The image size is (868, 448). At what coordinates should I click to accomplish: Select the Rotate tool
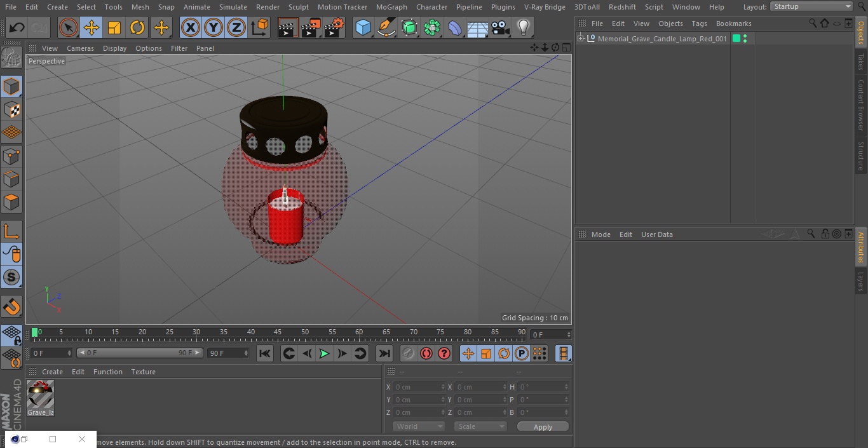point(137,27)
